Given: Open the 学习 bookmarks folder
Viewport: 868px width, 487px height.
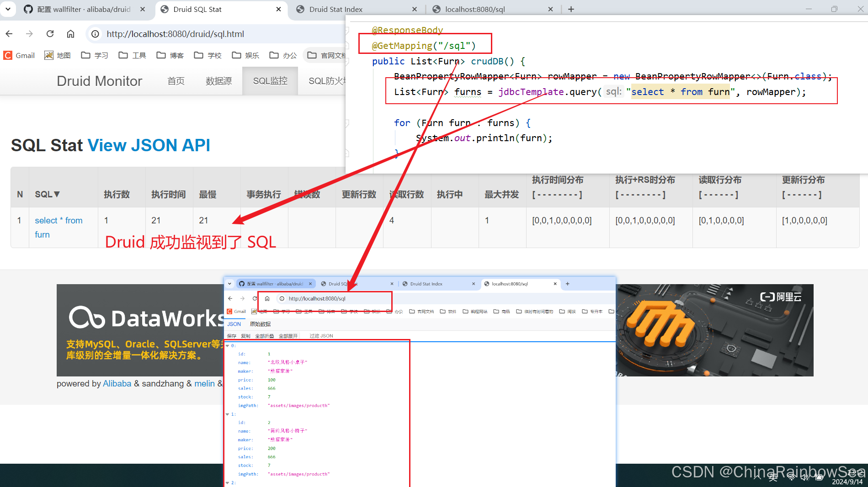Looking at the screenshot, I should point(95,55).
